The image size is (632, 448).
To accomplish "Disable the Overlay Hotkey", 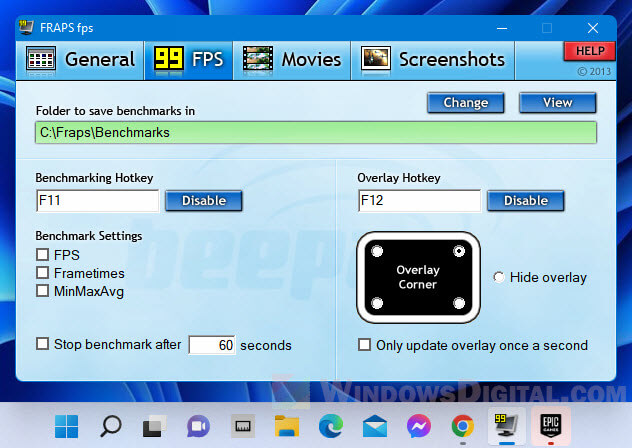I will [526, 201].
